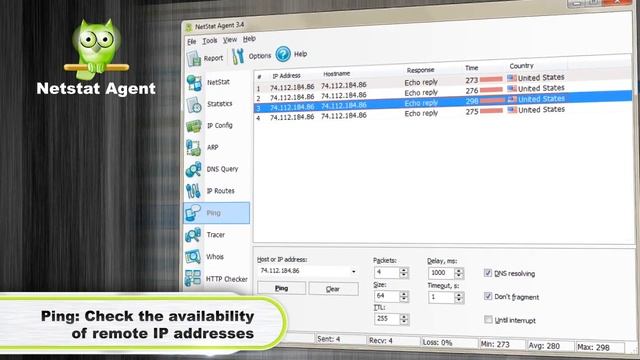Select the Ping sidebar icon
640x360 pixels.
(193, 213)
